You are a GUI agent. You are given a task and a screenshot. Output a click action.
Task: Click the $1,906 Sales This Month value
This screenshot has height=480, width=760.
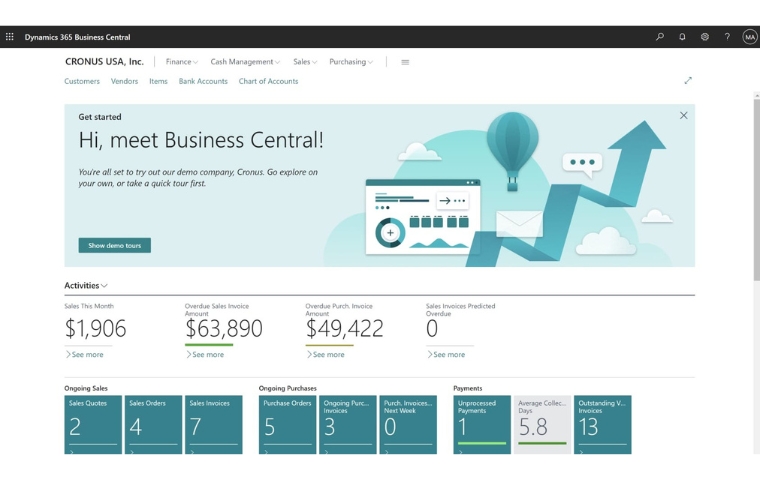click(95, 328)
